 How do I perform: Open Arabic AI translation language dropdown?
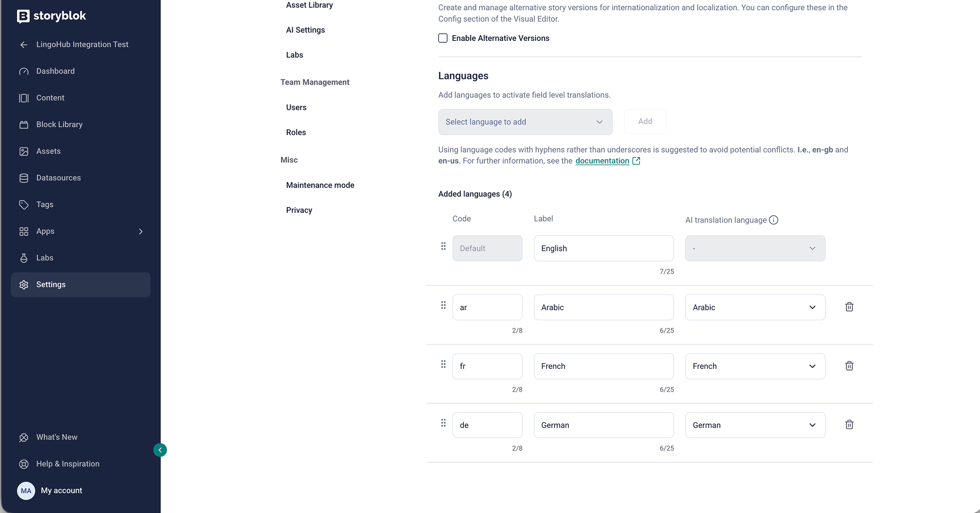tap(755, 308)
